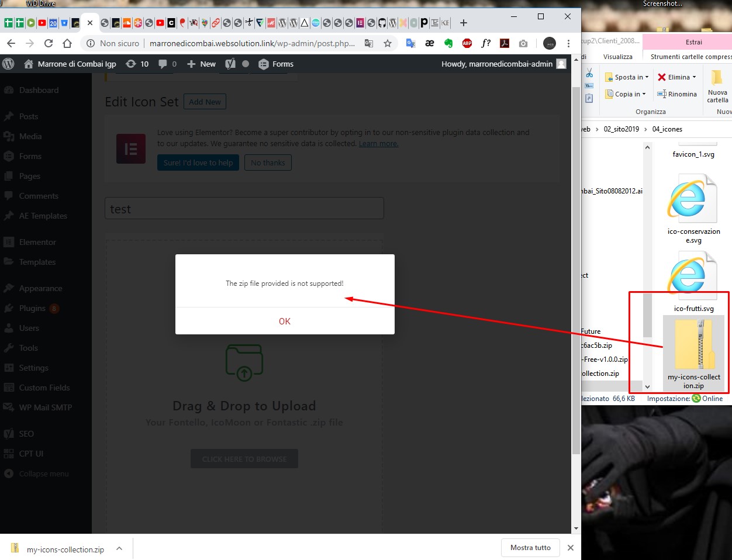This screenshot has width=732, height=560.
Task: Navigate to 02_sito2019 in the breadcrumb
Action: [x=621, y=129]
